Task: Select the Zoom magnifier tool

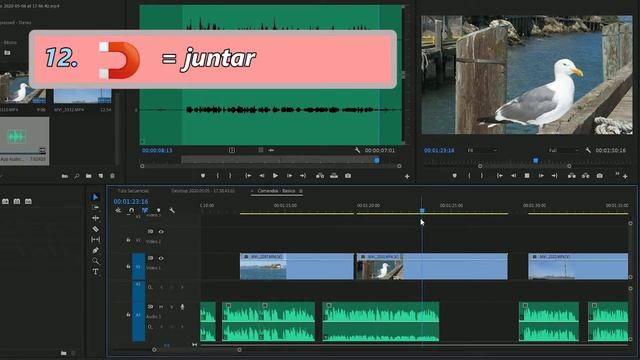Action: [95, 261]
